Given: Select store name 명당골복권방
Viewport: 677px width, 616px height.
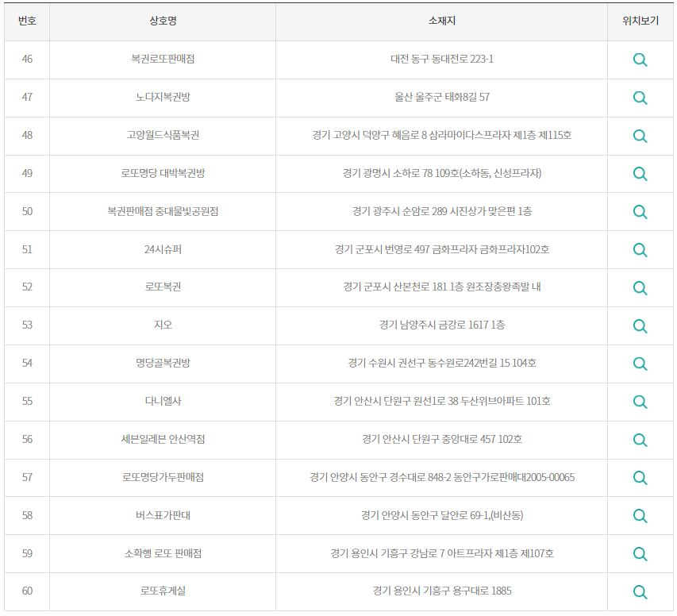Looking at the screenshot, I should click(163, 363).
